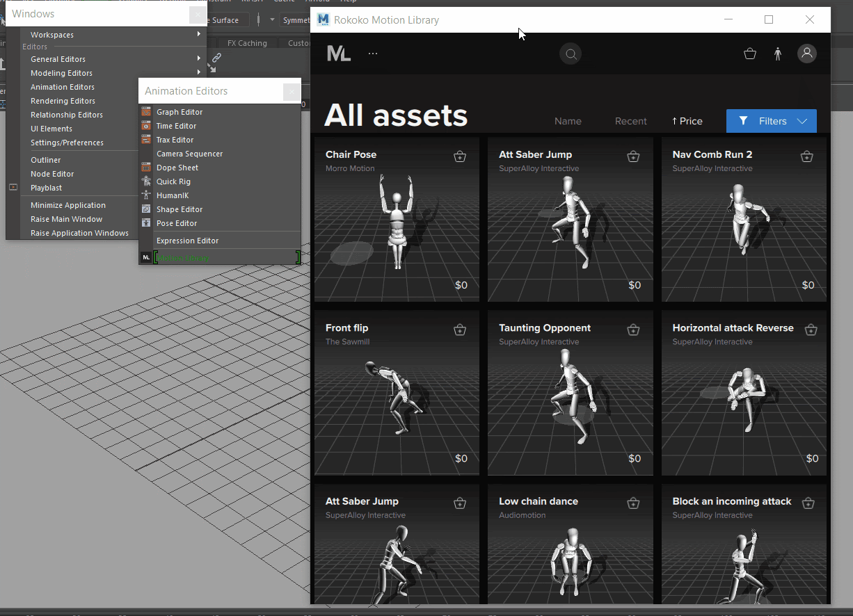The height and width of the screenshot is (616, 853).
Task: Open Settings/Preferences submenu
Action: pyautogui.click(x=67, y=143)
